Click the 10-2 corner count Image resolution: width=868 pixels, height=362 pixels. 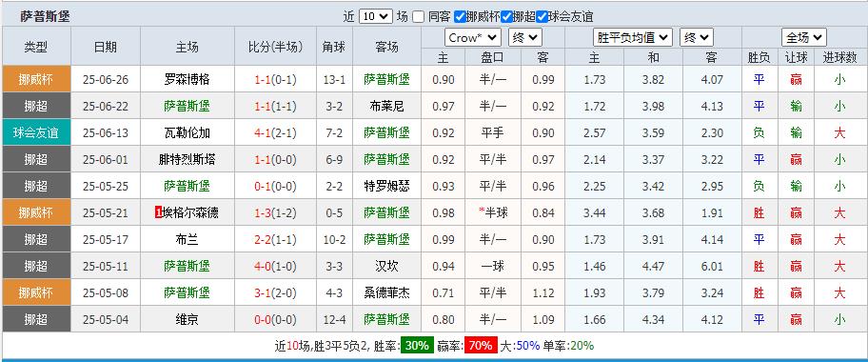(334, 239)
